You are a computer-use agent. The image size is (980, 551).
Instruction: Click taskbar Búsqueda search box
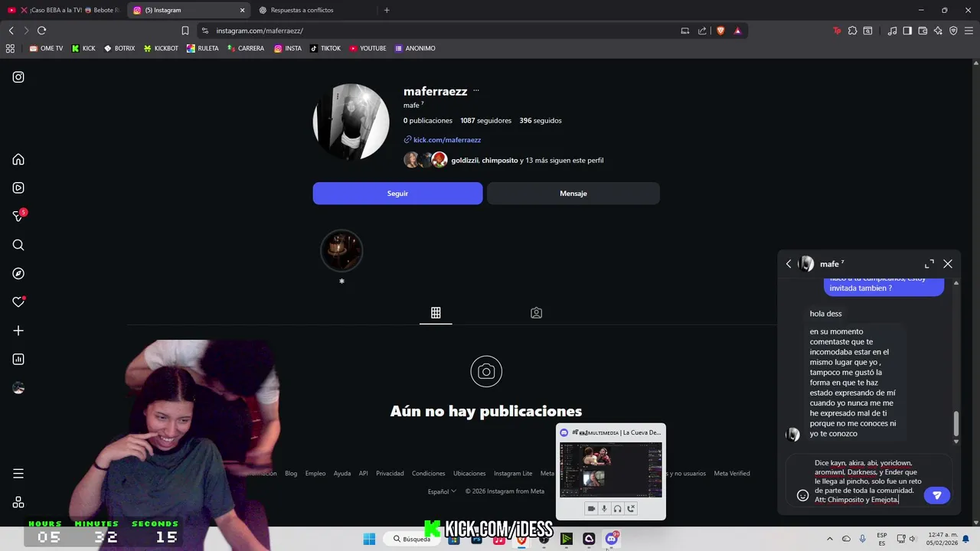click(412, 539)
